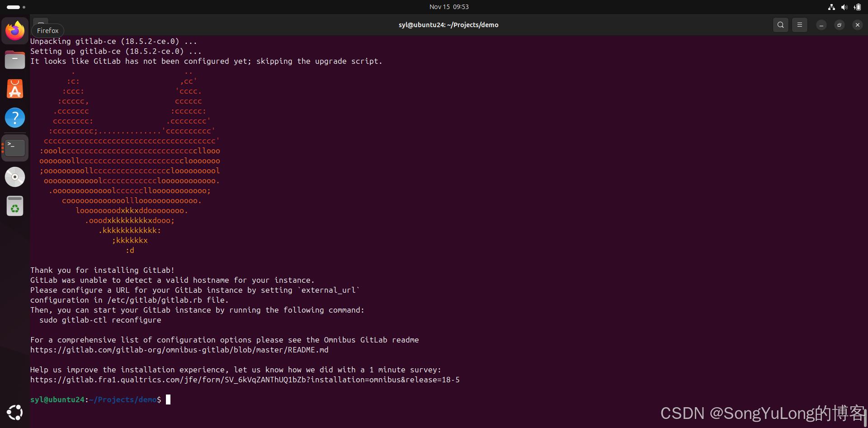Click the volume speaker icon in the top bar
868x428 pixels.
click(x=844, y=7)
